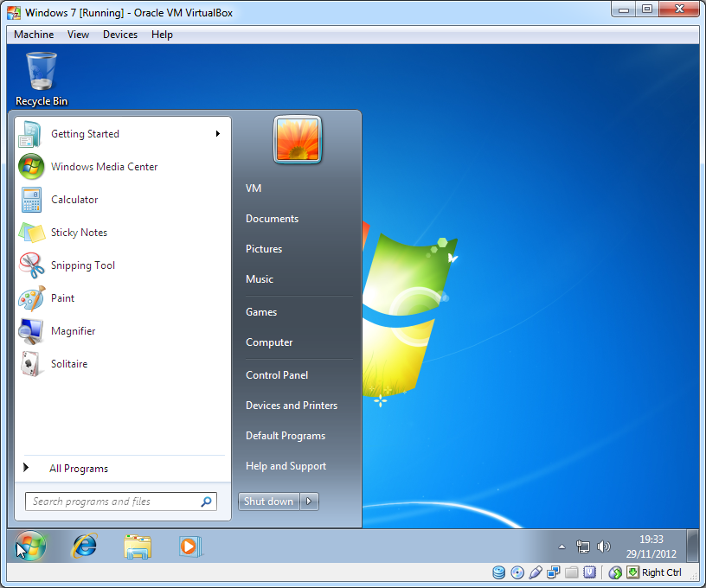Launch Magnifier from pinned programs
This screenshot has height=588, width=706.
click(x=31, y=331)
